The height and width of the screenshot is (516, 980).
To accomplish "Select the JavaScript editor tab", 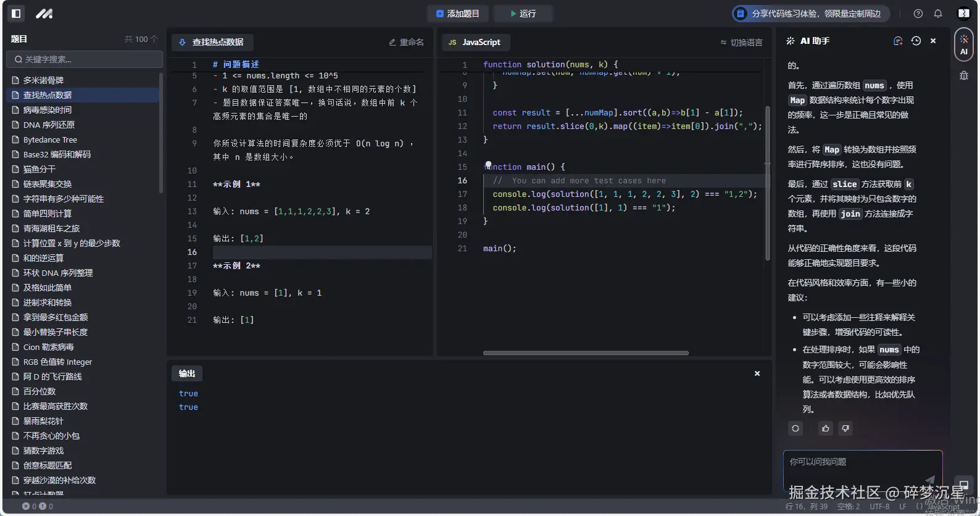I will point(475,42).
